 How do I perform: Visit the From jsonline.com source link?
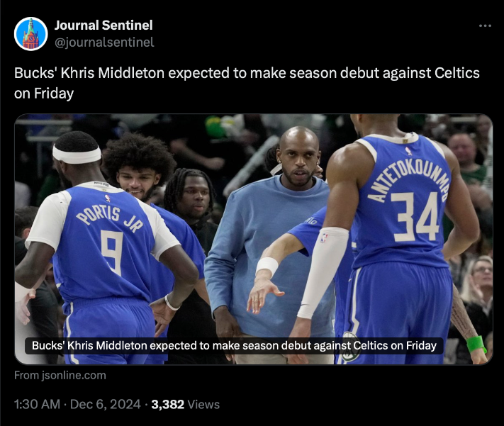pyautogui.click(x=60, y=375)
